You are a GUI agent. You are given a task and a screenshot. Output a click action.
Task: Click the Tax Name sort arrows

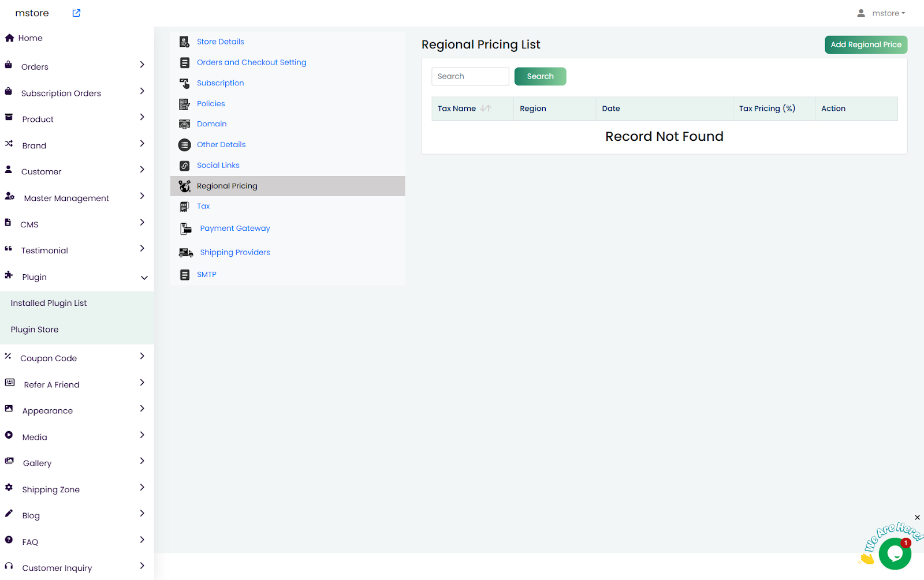pyautogui.click(x=486, y=108)
